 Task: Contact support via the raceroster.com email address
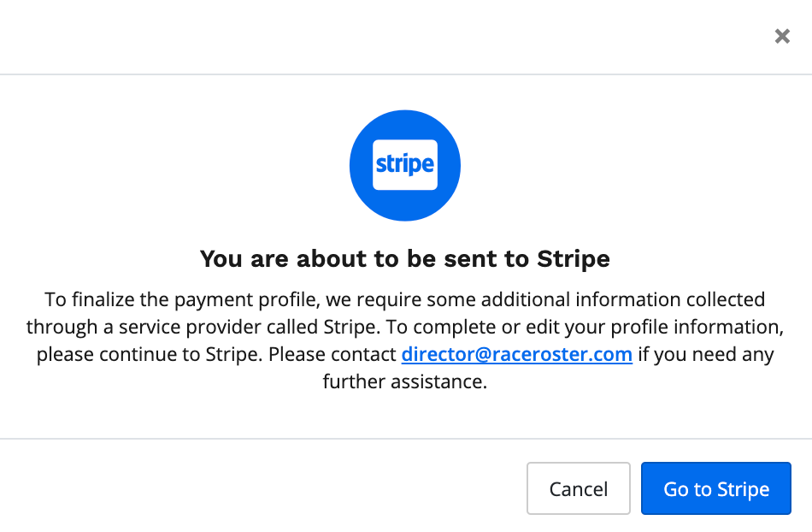tap(516, 354)
